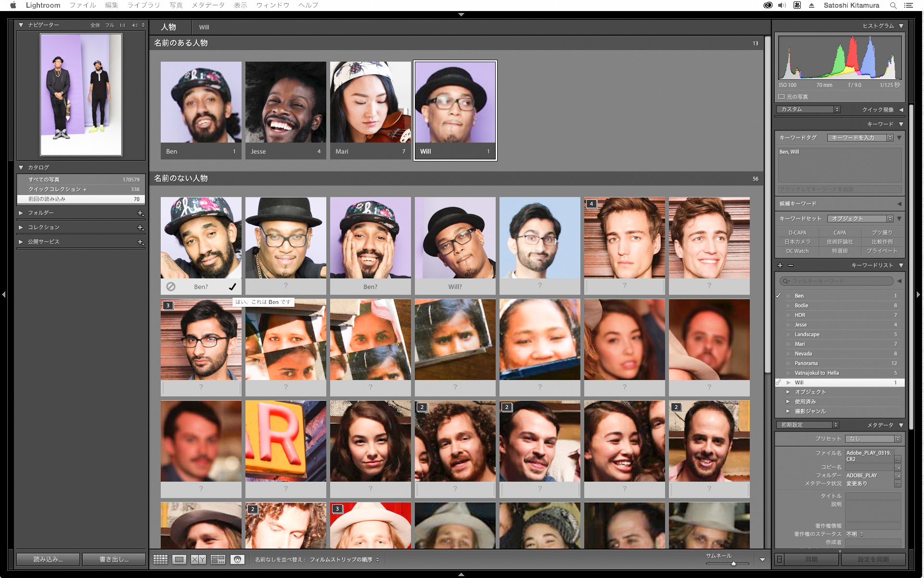This screenshot has width=924, height=578.
Task: Click the 読み込み import button
Action: pos(48,559)
